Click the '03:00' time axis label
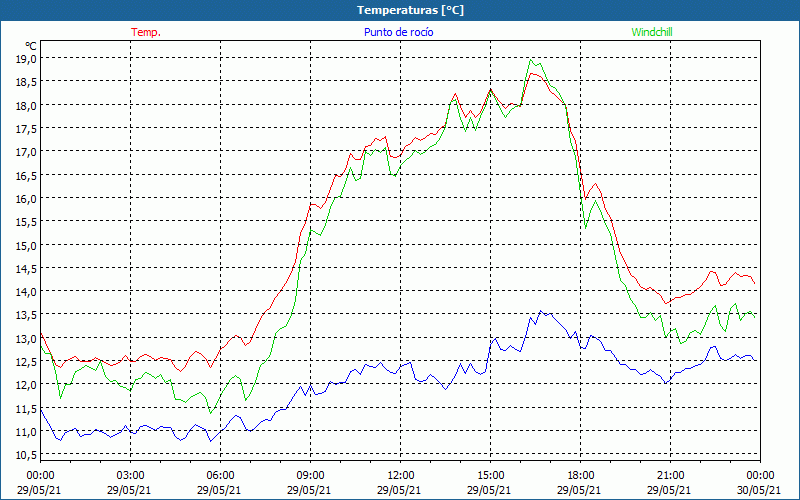 pyautogui.click(x=130, y=475)
